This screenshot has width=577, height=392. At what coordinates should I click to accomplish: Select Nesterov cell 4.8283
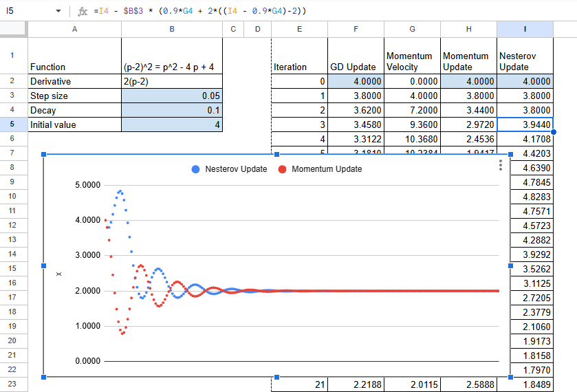click(x=532, y=197)
